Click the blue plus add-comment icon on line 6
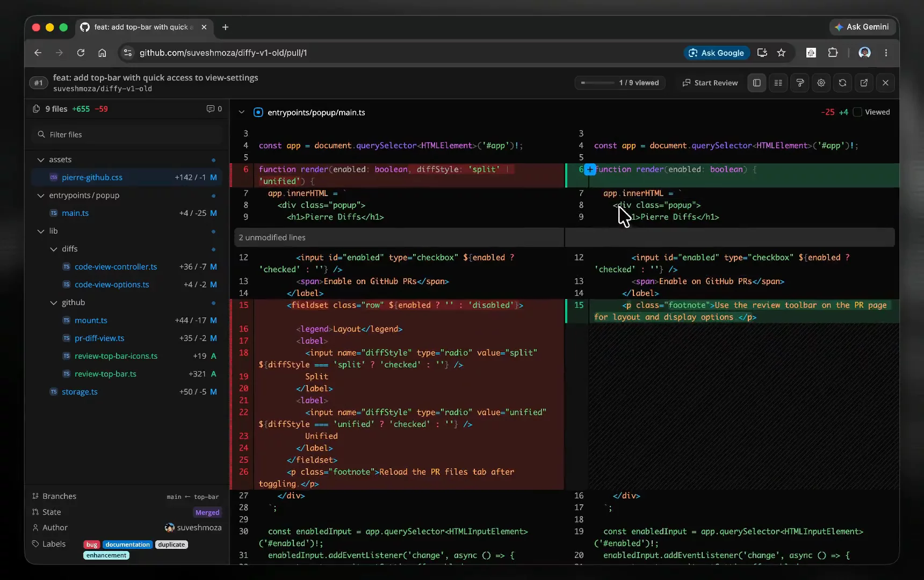The height and width of the screenshot is (580, 924). pos(590,170)
